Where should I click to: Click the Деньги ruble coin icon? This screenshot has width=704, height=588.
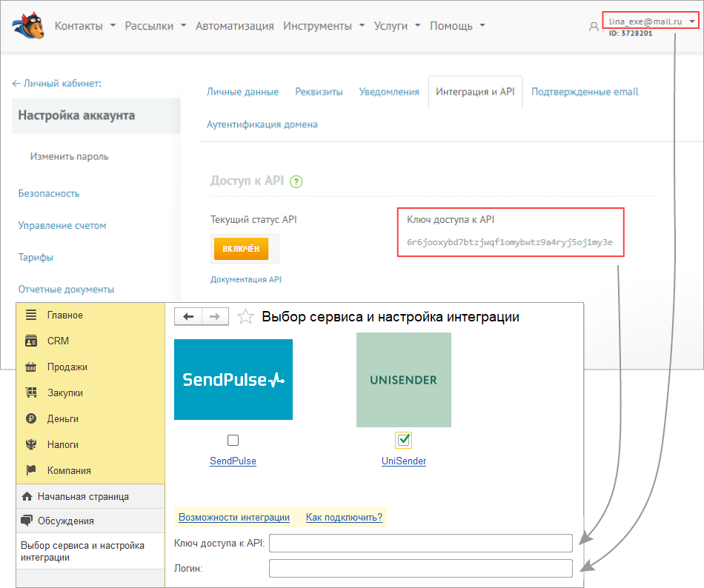coord(31,418)
